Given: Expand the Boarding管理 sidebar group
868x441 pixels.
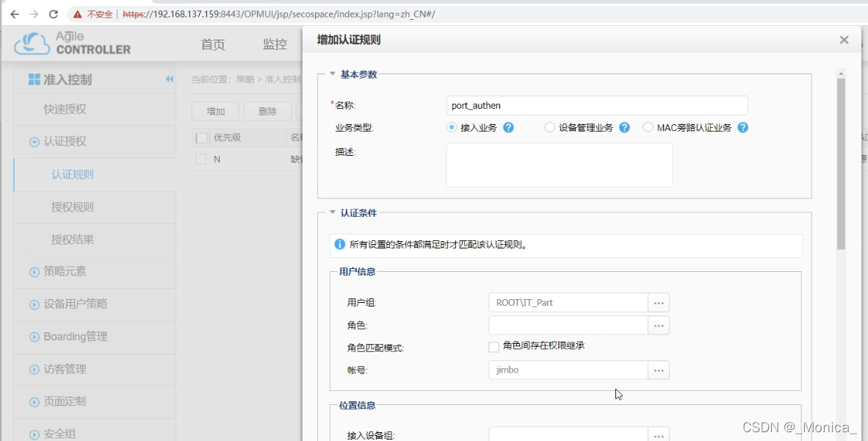Looking at the screenshot, I should tap(35, 337).
